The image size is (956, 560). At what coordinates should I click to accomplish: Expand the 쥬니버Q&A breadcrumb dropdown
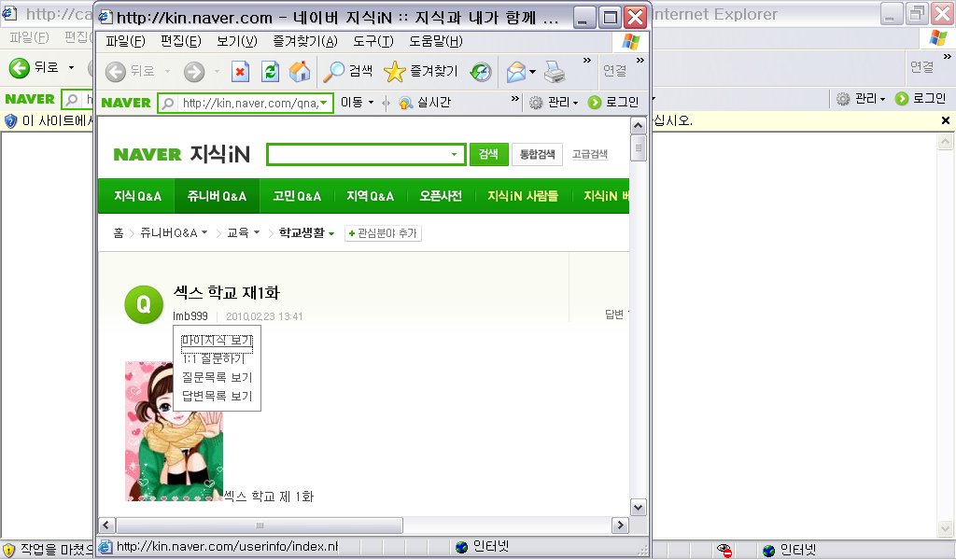(x=204, y=232)
